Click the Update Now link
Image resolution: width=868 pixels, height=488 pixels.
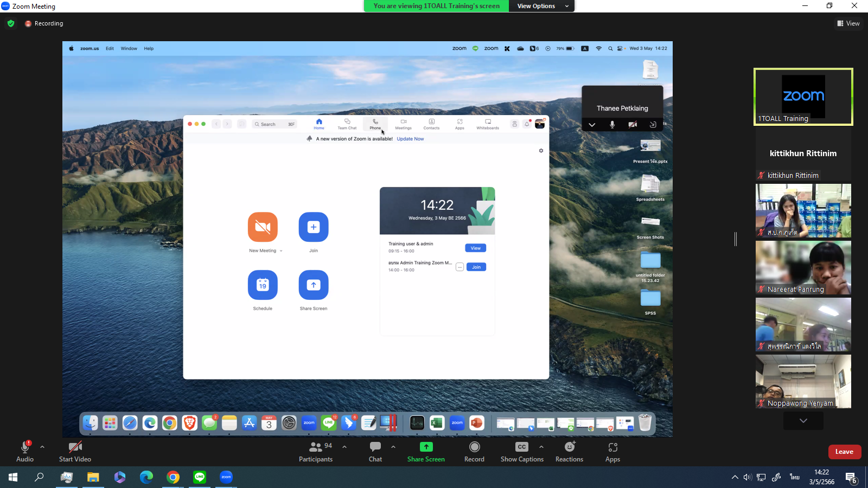tap(410, 139)
